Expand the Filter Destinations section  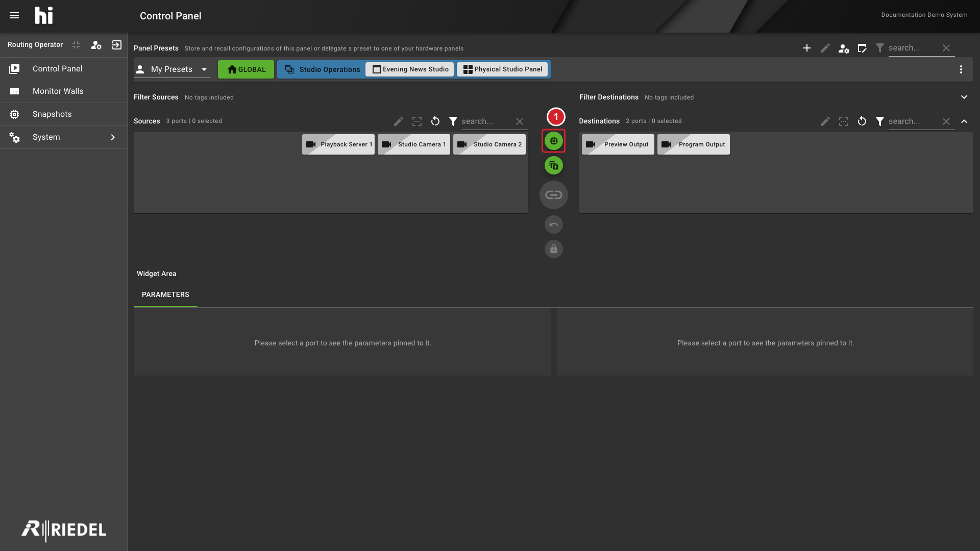point(964,97)
